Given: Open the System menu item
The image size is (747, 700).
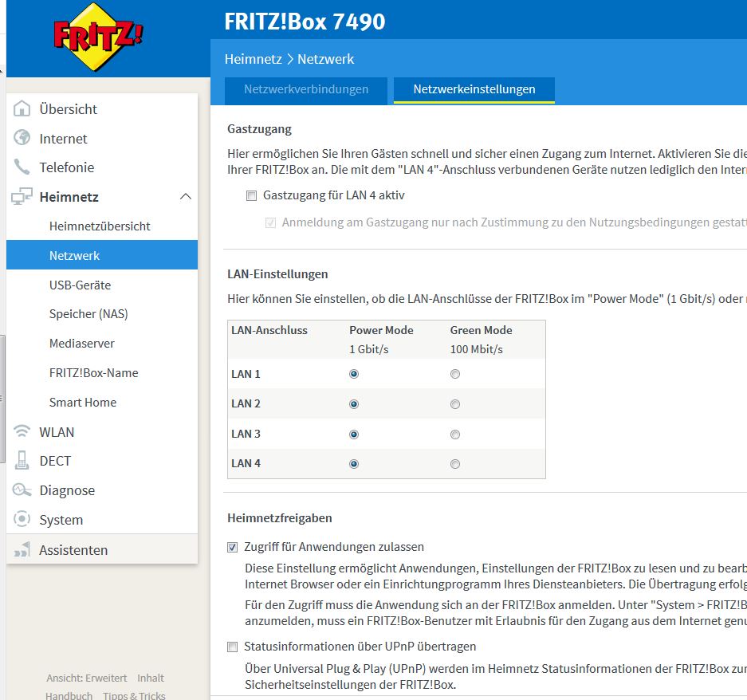Looking at the screenshot, I should 102,520.
